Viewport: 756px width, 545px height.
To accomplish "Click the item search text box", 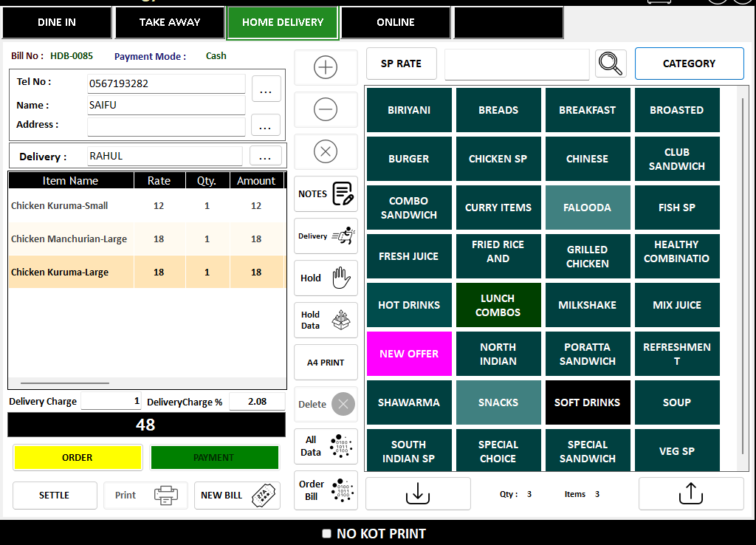I will [x=517, y=64].
